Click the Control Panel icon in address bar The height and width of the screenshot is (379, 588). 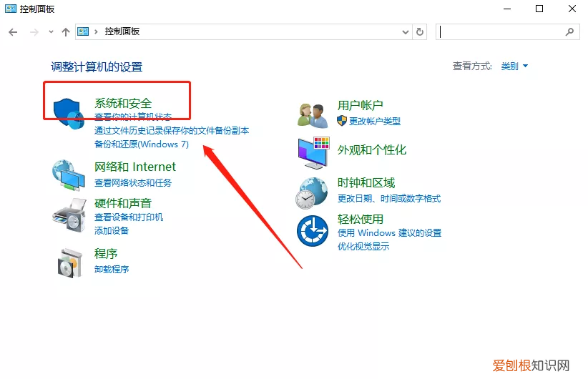83,32
